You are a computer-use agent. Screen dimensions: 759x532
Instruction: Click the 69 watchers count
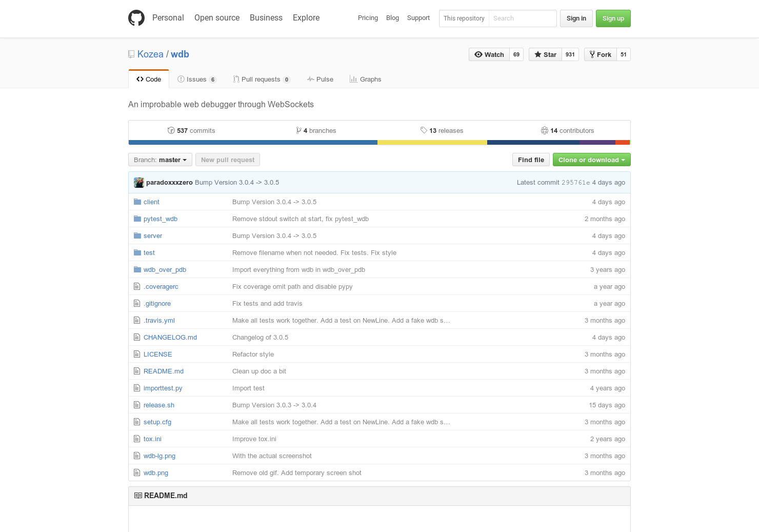(x=516, y=54)
